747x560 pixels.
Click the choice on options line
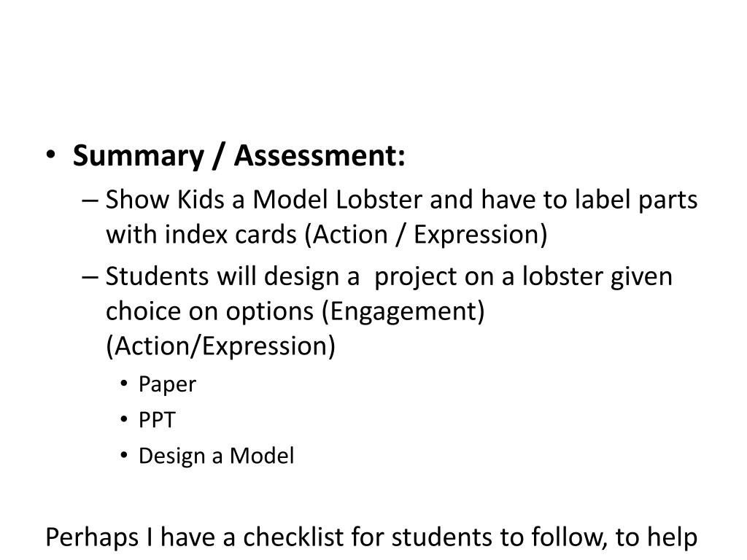pyautogui.click(x=295, y=311)
